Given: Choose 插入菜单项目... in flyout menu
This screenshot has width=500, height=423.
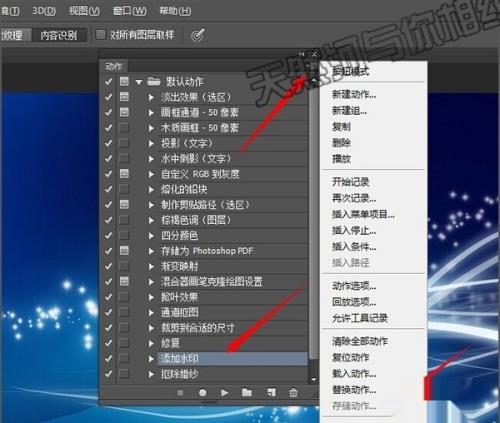Looking at the screenshot, I should tap(363, 214).
